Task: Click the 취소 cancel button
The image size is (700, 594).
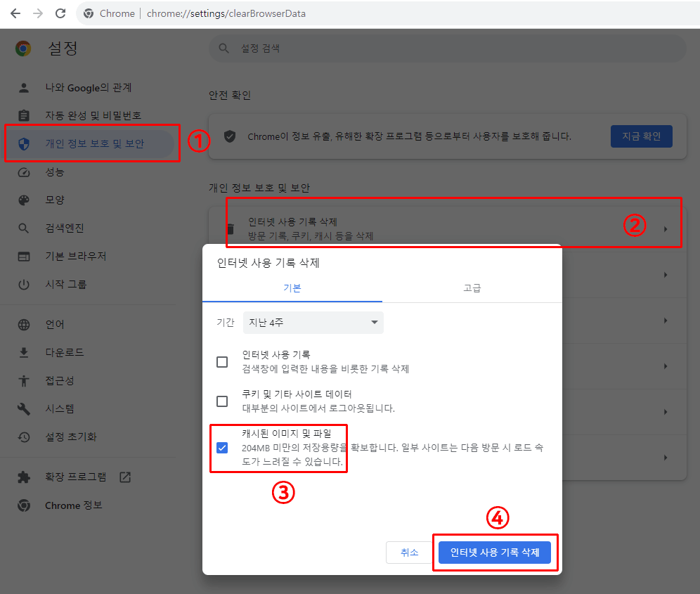Action: pos(409,553)
